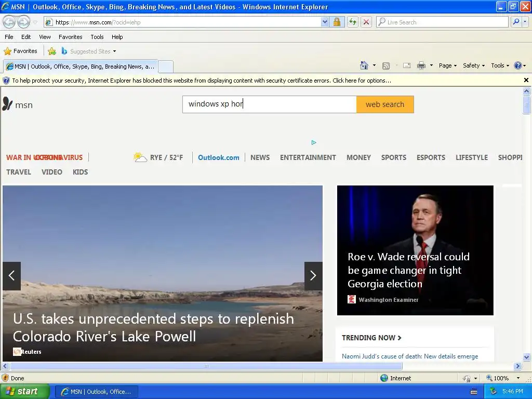Click the security information bar message

point(202,81)
